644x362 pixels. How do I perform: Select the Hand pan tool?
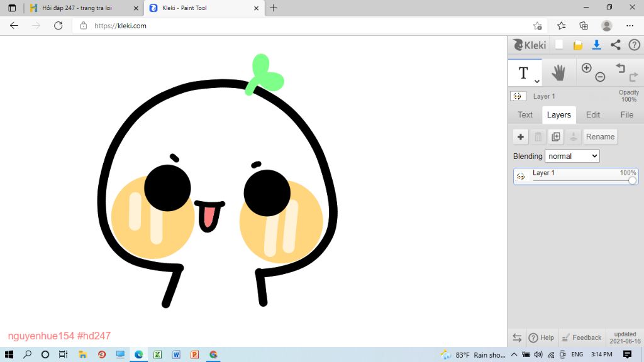[x=558, y=73]
